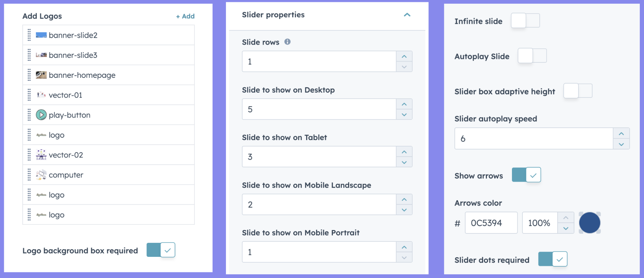The height and width of the screenshot is (278, 644).
Task: Collapse the Slider properties section
Action: point(407,15)
